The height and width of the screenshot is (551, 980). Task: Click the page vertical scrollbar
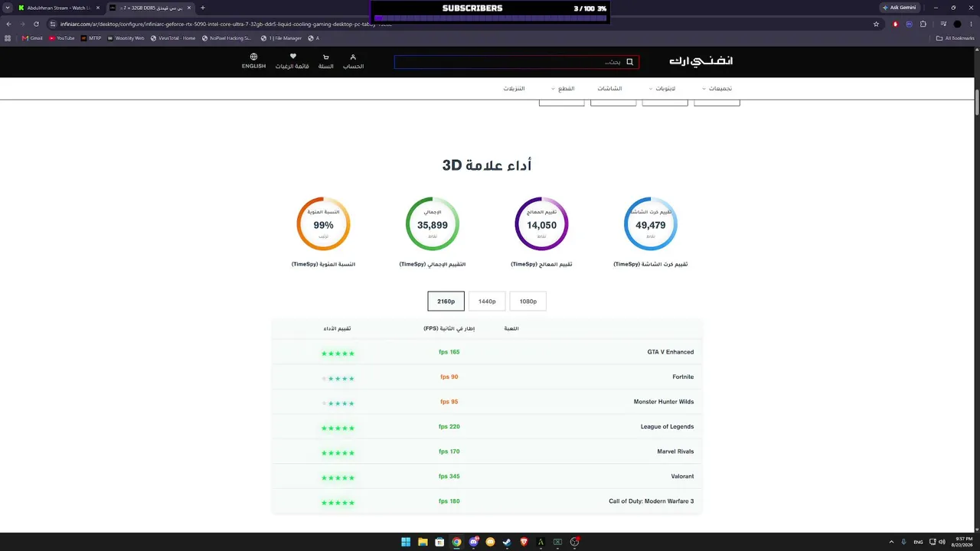[976, 103]
